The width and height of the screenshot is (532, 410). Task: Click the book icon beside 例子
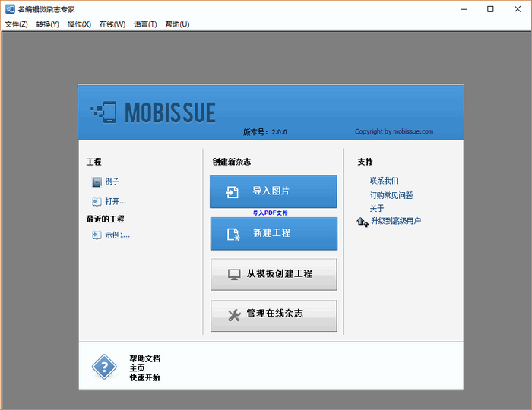pos(97,182)
